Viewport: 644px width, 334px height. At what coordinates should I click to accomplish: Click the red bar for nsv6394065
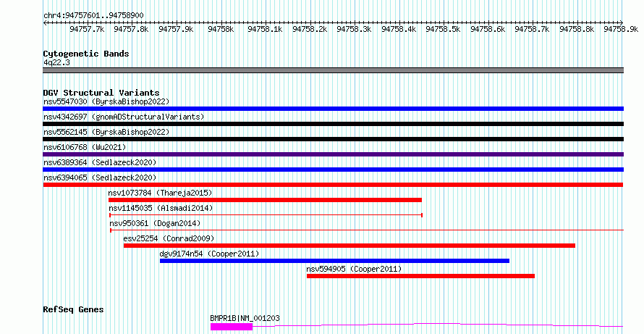pos(333,185)
